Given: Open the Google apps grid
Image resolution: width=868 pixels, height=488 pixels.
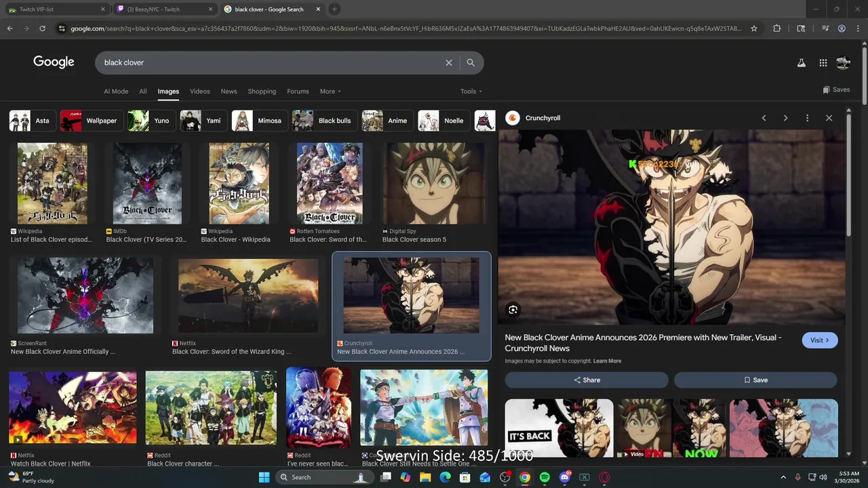Looking at the screenshot, I should click(823, 63).
